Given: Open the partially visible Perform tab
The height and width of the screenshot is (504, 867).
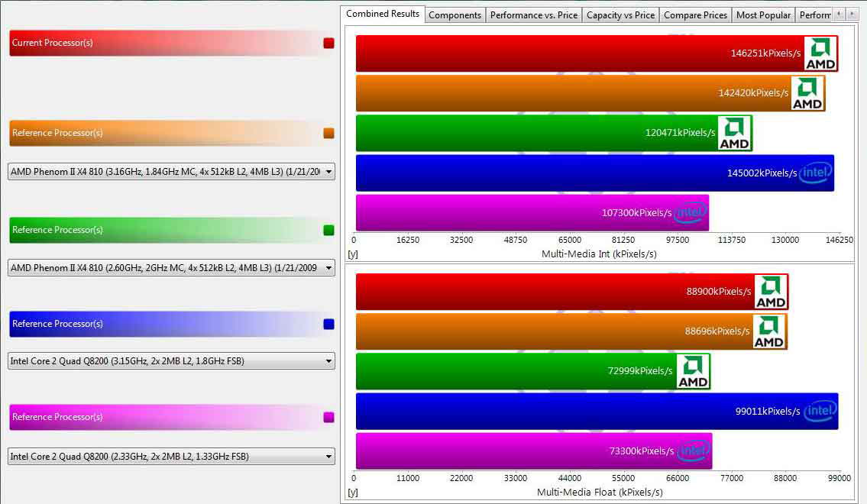Looking at the screenshot, I should click(814, 15).
